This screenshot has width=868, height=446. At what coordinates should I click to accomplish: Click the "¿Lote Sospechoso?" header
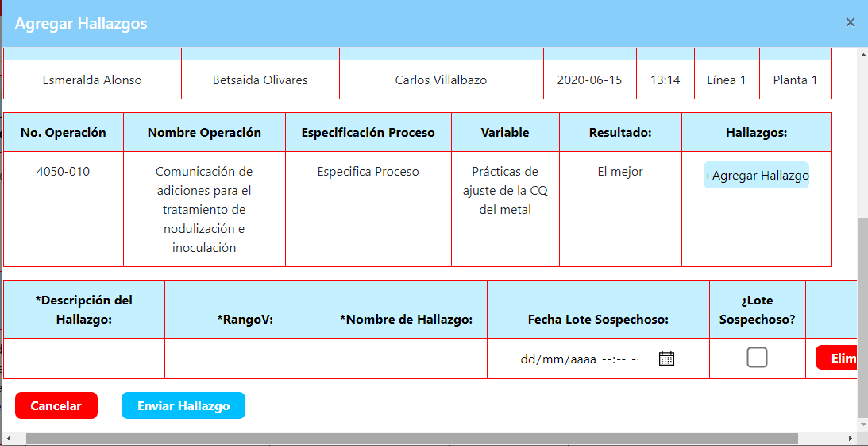758,309
